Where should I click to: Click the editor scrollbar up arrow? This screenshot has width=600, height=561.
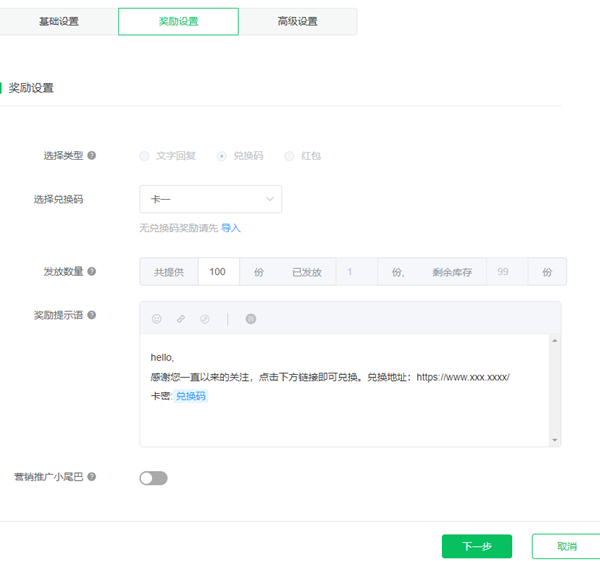click(554, 341)
